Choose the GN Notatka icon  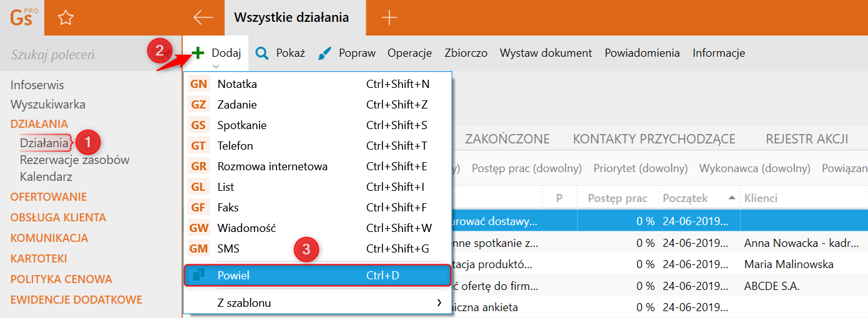click(x=198, y=84)
